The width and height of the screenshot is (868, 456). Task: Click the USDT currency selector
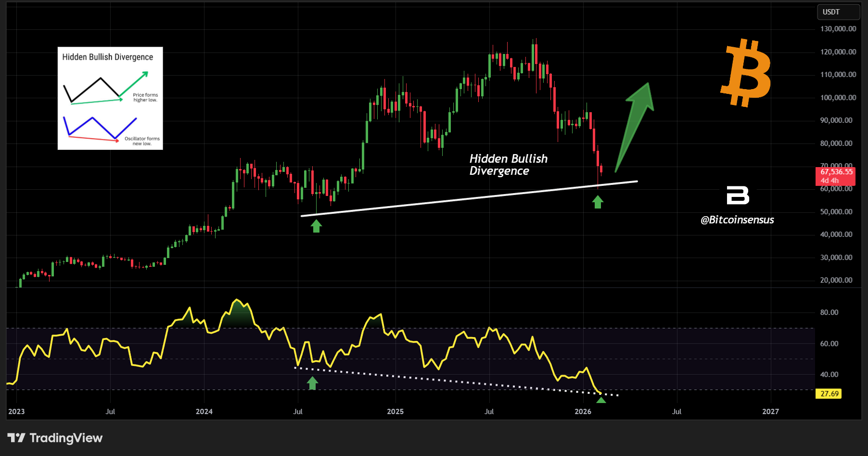(838, 12)
